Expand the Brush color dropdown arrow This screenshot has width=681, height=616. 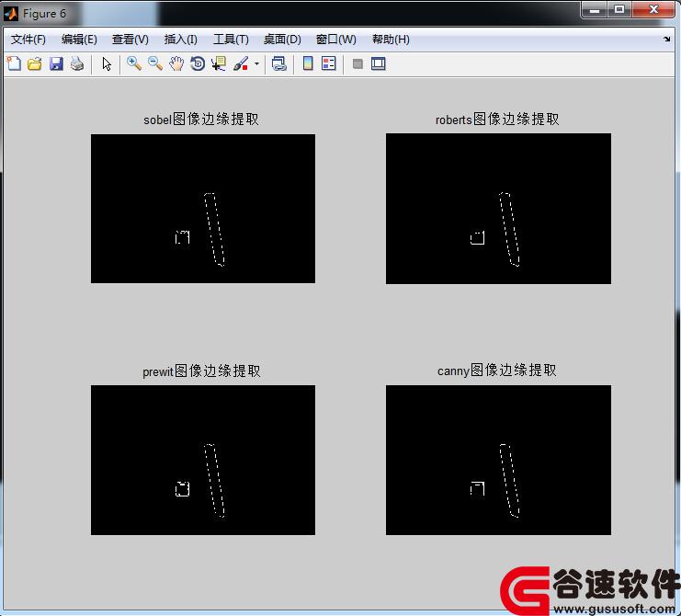[256, 63]
